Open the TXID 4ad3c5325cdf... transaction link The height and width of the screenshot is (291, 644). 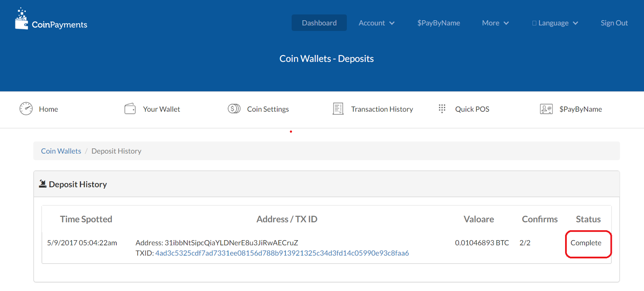coord(282,253)
